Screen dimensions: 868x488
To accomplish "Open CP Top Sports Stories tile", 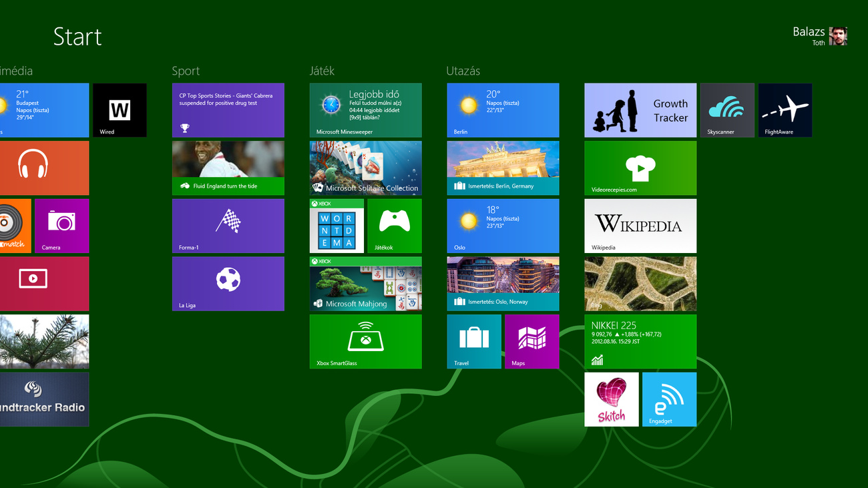I will point(228,110).
